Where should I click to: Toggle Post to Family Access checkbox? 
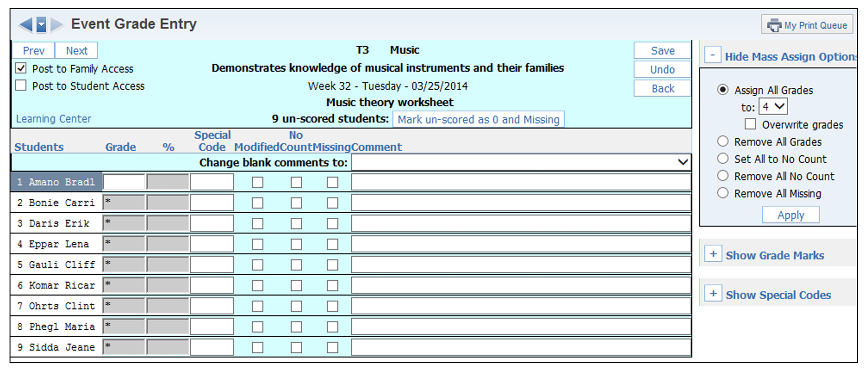point(21,68)
